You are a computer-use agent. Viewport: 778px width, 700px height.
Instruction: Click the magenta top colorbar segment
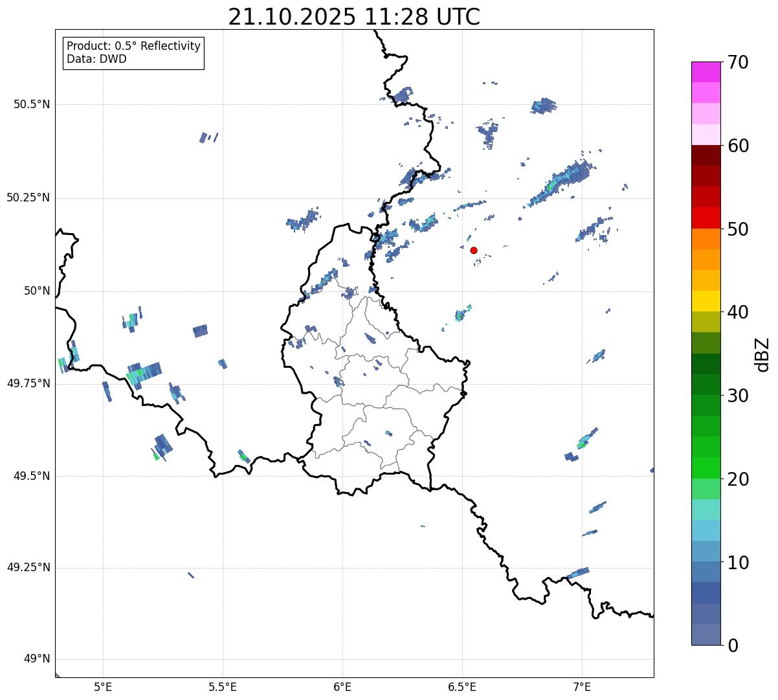tap(706, 72)
